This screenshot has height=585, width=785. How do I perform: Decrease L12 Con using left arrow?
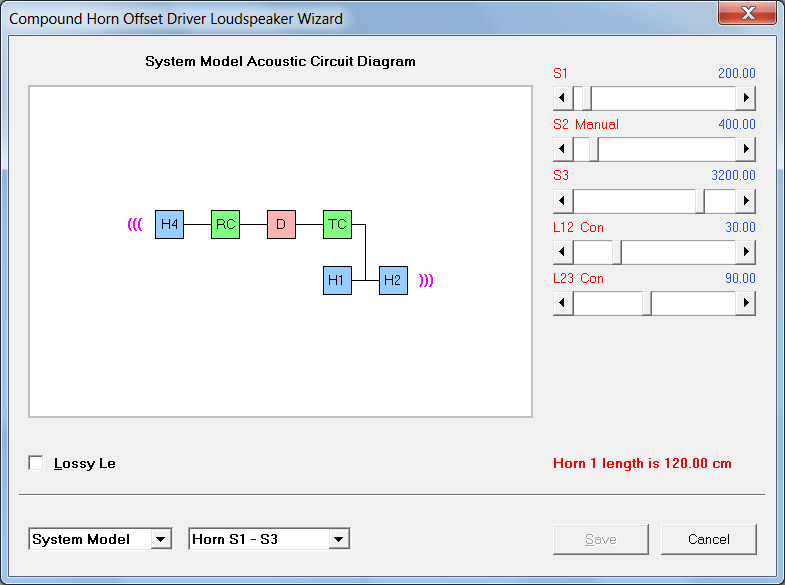pos(563,252)
